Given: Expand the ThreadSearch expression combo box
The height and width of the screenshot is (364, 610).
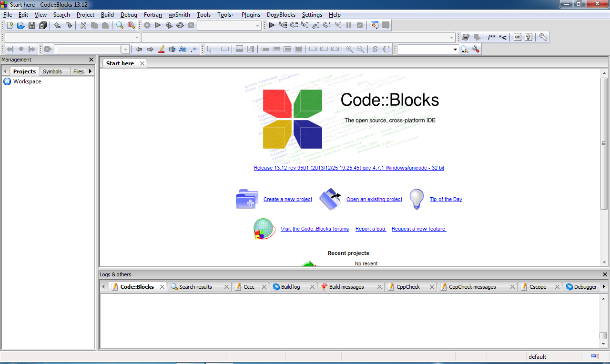Looking at the screenshot, I should click(455, 49).
